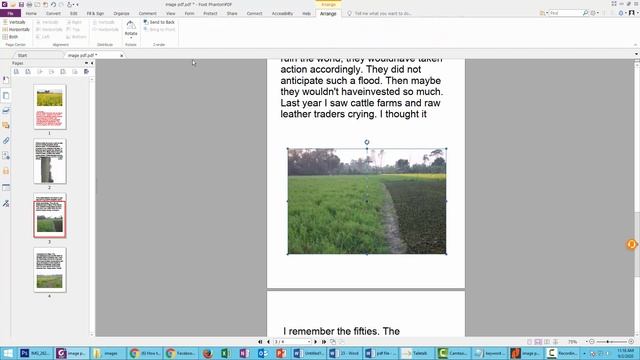Center object Horizontally on page
This screenshot has width=640, height=360.
[x=16, y=29]
